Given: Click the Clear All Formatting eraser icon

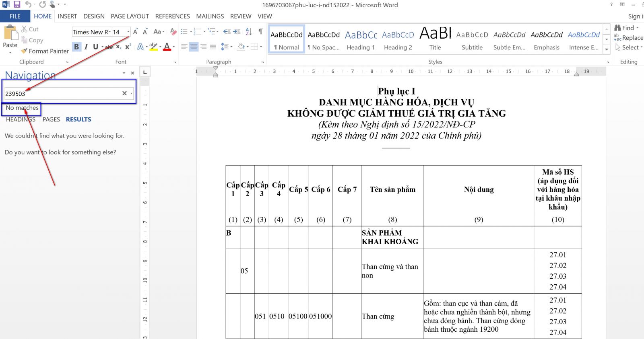Looking at the screenshot, I should (x=173, y=32).
